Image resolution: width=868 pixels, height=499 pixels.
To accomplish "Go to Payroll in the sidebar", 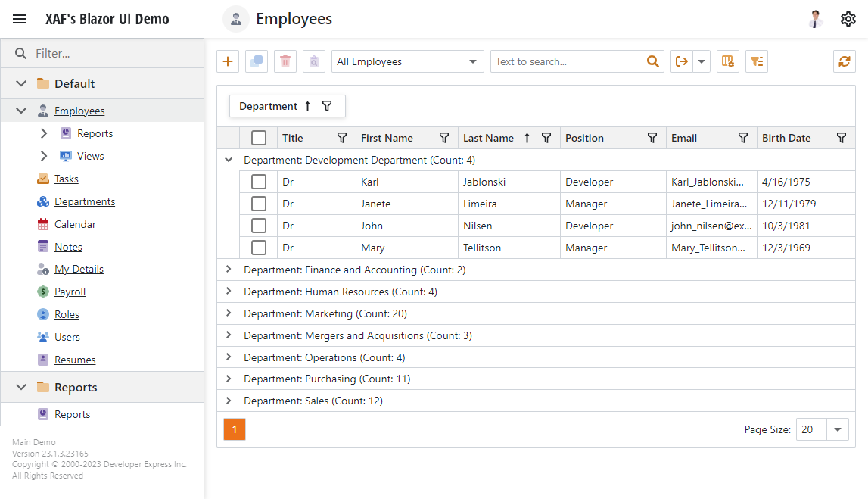I will point(70,292).
